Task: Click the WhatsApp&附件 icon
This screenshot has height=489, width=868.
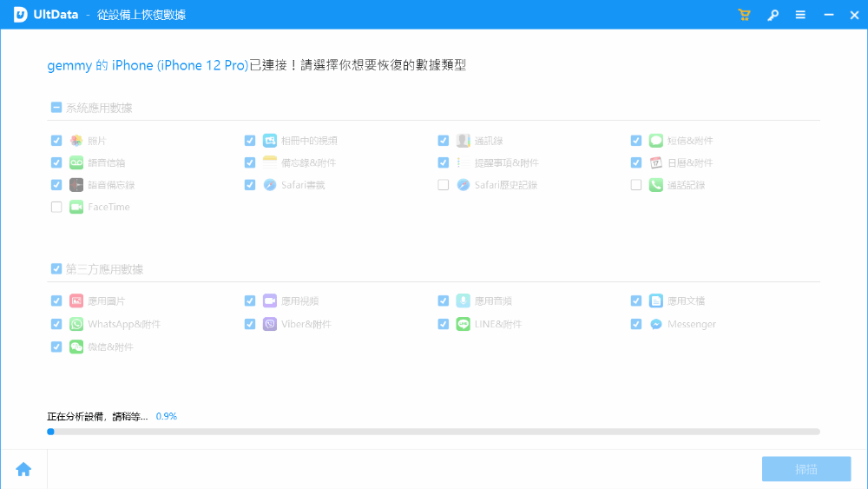Action: (76, 324)
